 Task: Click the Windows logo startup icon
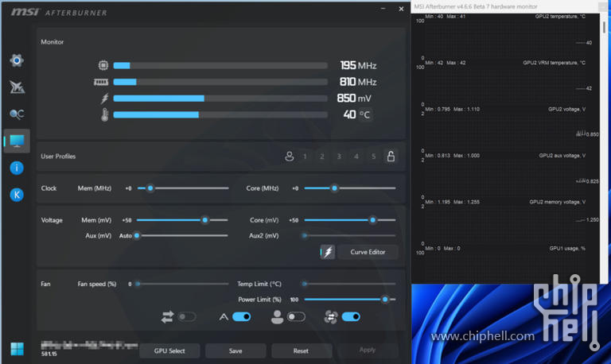[17, 349]
